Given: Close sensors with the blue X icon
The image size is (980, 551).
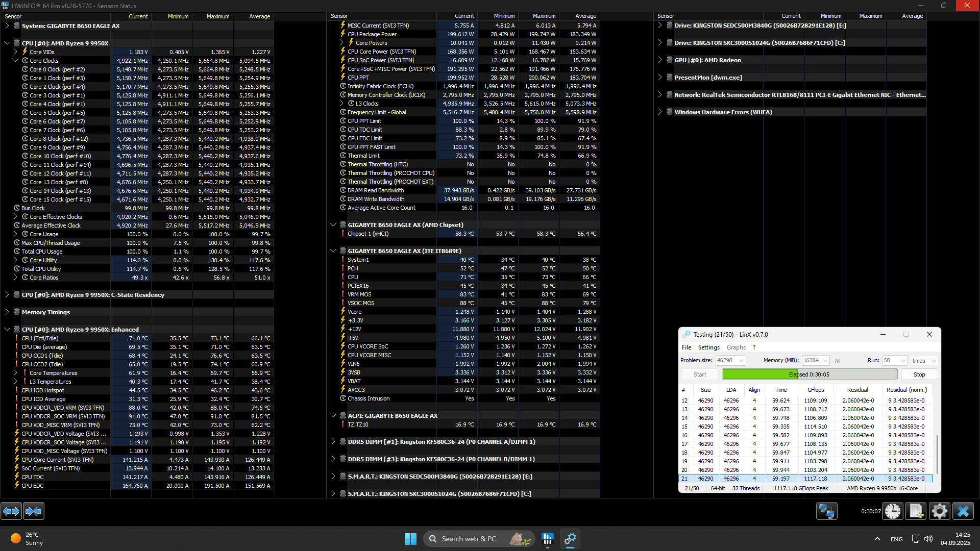Looking at the screenshot, I should pos(963,511).
